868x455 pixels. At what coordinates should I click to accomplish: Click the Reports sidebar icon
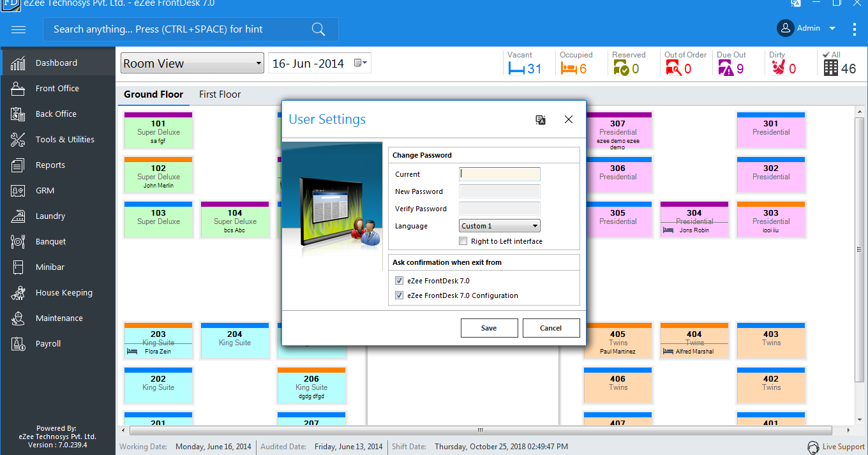18,165
